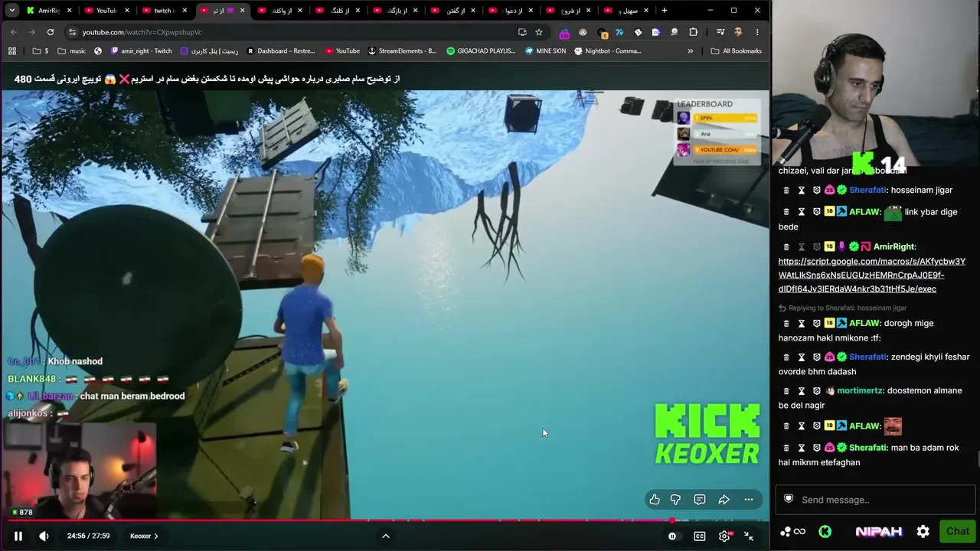This screenshot has width=980, height=551.
Task: Share the video using the arrow icon
Action: click(x=724, y=500)
